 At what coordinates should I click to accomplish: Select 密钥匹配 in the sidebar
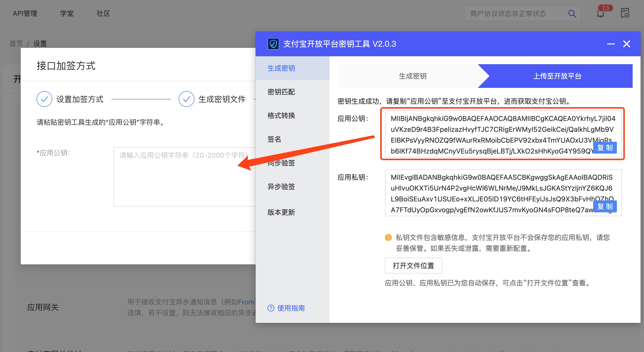(281, 92)
